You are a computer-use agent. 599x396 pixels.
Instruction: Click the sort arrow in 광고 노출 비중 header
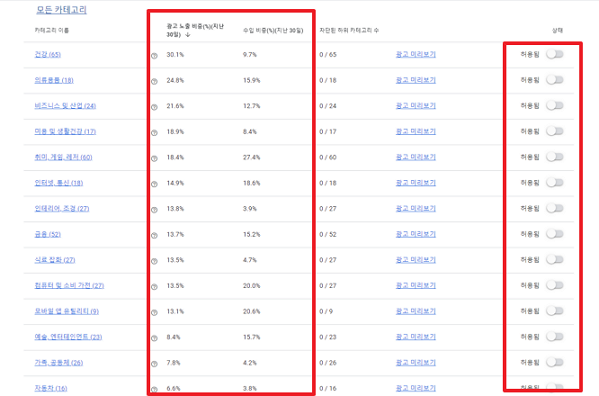click(x=188, y=35)
